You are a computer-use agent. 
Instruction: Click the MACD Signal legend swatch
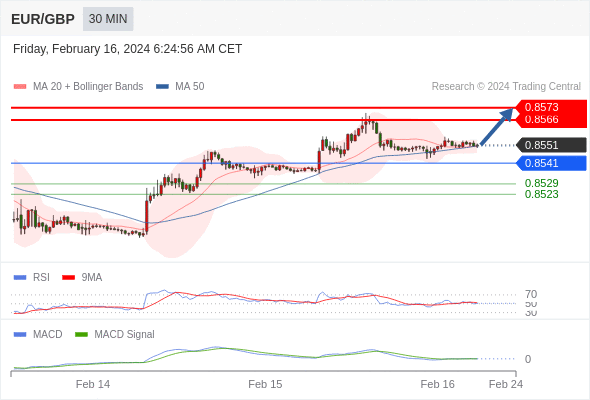pos(81,335)
